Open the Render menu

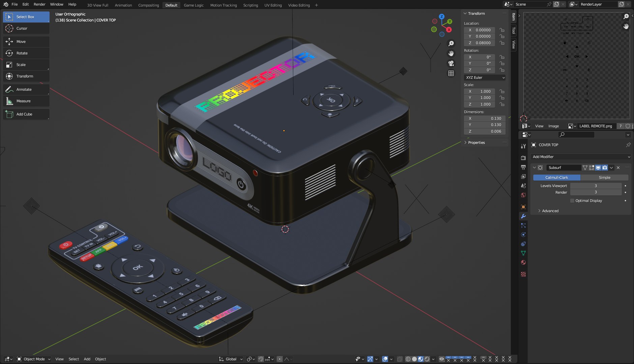[x=39, y=4]
